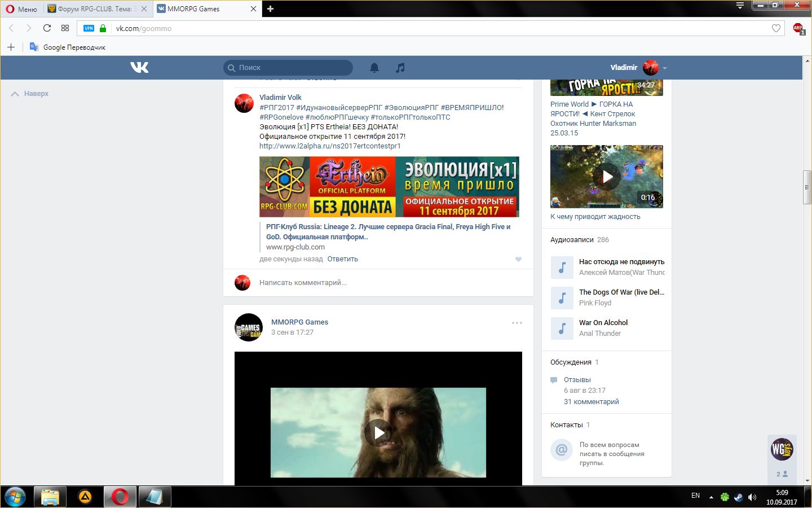The width and height of the screenshot is (812, 508).
Task: Open the Windows Start button
Action: point(15,497)
